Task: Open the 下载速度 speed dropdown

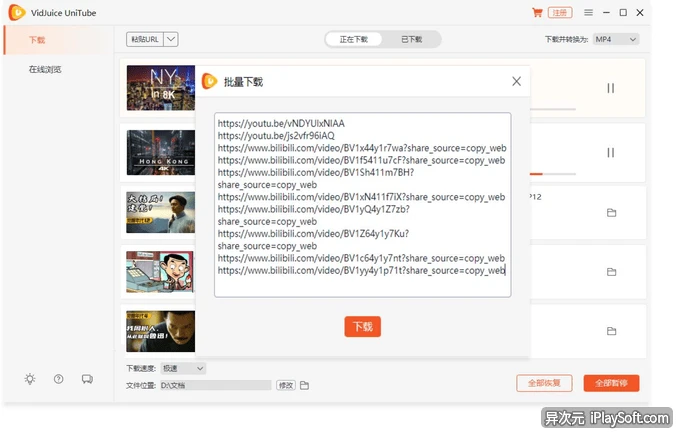Action: (x=183, y=369)
